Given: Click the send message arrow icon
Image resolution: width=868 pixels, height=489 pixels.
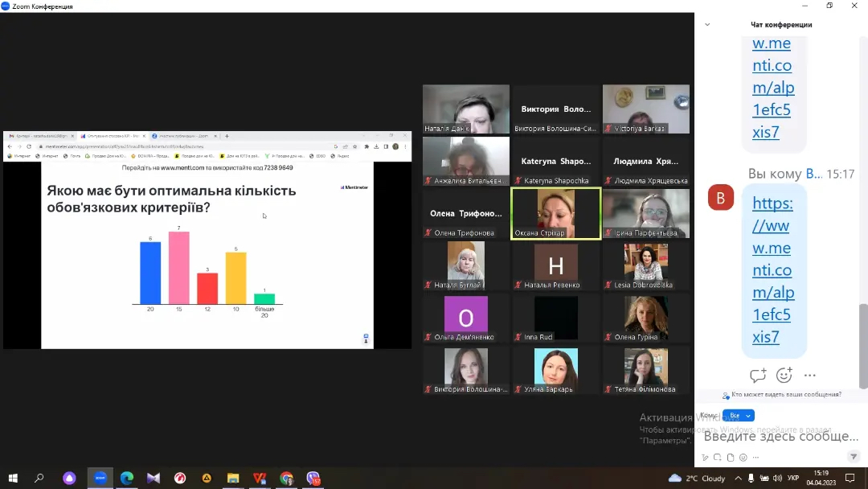Looking at the screenshot, I should [854, 457].
